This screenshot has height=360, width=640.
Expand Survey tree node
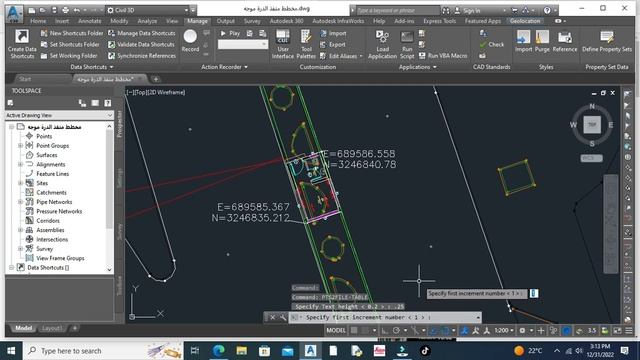click(20, 249)
